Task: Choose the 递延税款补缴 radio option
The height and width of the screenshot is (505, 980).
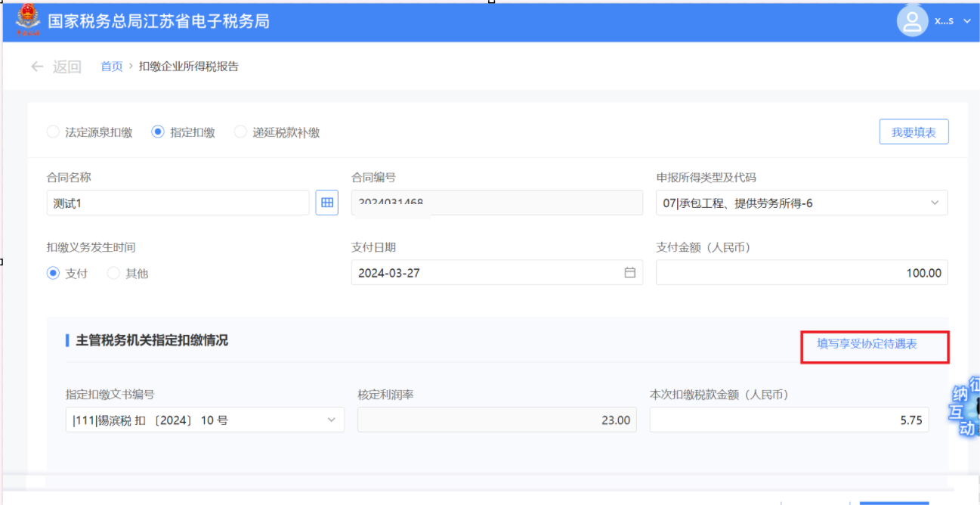Action: tap(240, 132)
